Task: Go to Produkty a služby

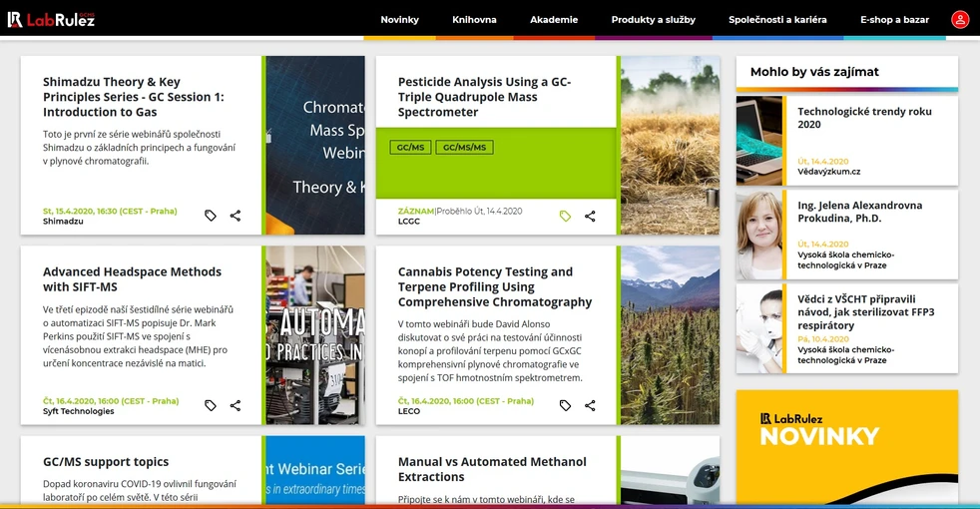Action: 653,19
